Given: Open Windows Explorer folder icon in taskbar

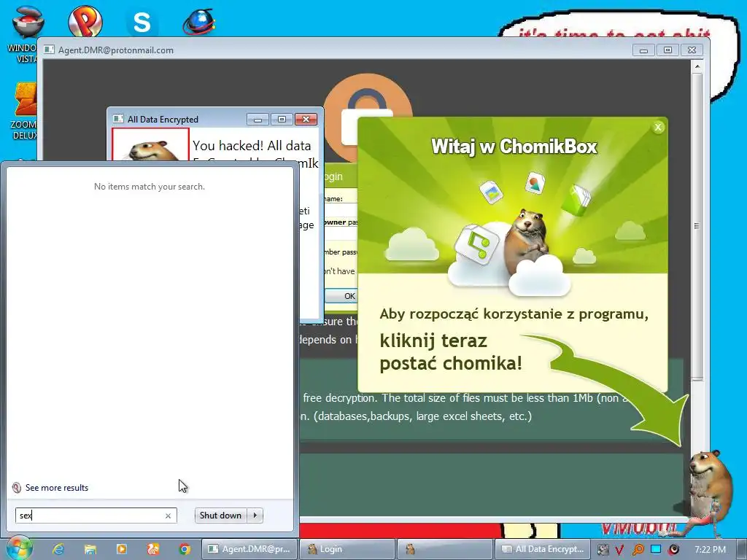Looking at the screenshot, I should pos(90,549).
